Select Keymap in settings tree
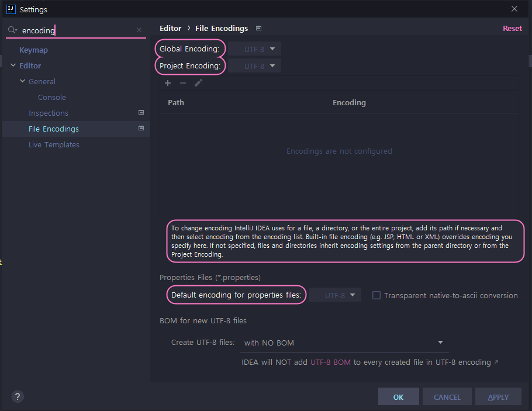This screenshot has width=532, height=411. 33,50
